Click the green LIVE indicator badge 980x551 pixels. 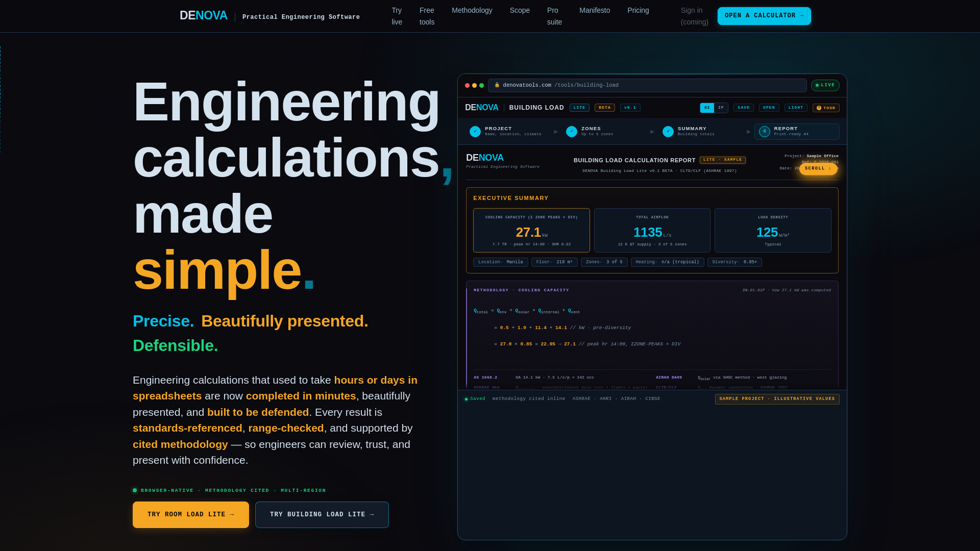click(x=825, y=85)
